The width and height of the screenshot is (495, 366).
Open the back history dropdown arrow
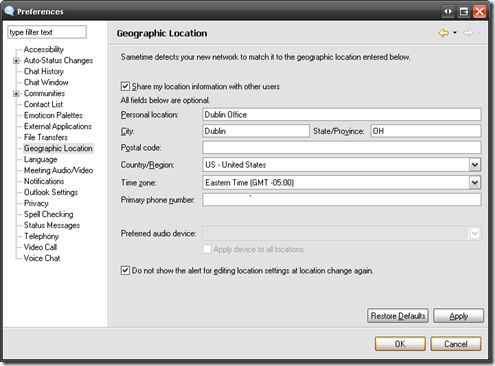[x=455, y=33]
